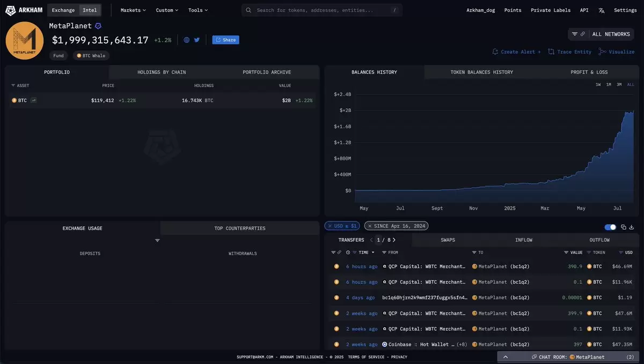This screenshot has height=364, width=644.
Task: Click Bitcoin icon in first transfer row
Action: point(336,266)
